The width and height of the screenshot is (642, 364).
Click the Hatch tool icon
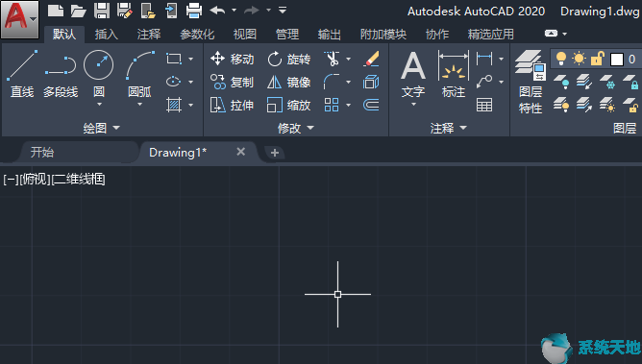[174, 105]
